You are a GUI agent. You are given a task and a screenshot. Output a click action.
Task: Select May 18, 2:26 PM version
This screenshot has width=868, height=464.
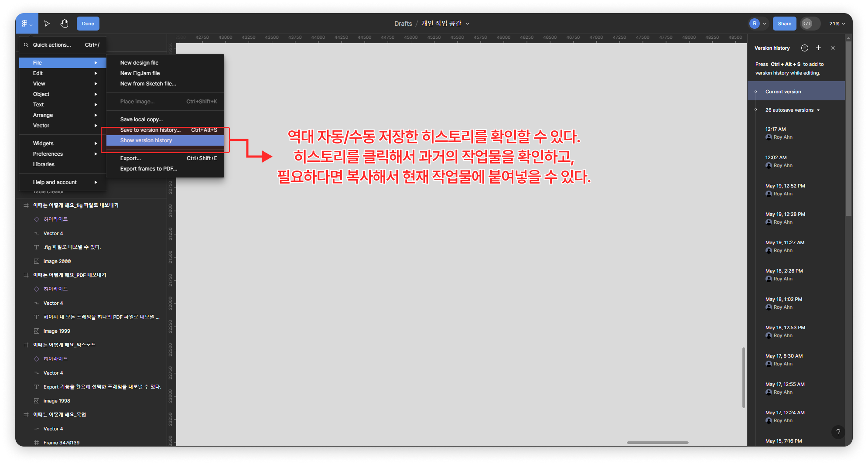tap(796, 275)
